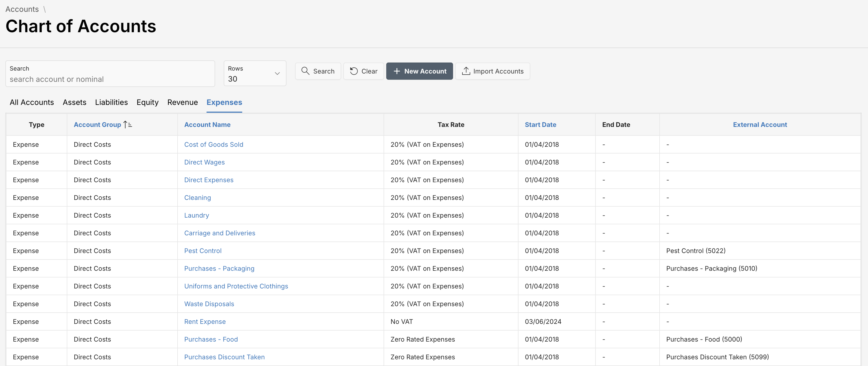868x366 pixels.
Task: Click the Tax Rate column header
Action: click(451, 125)
